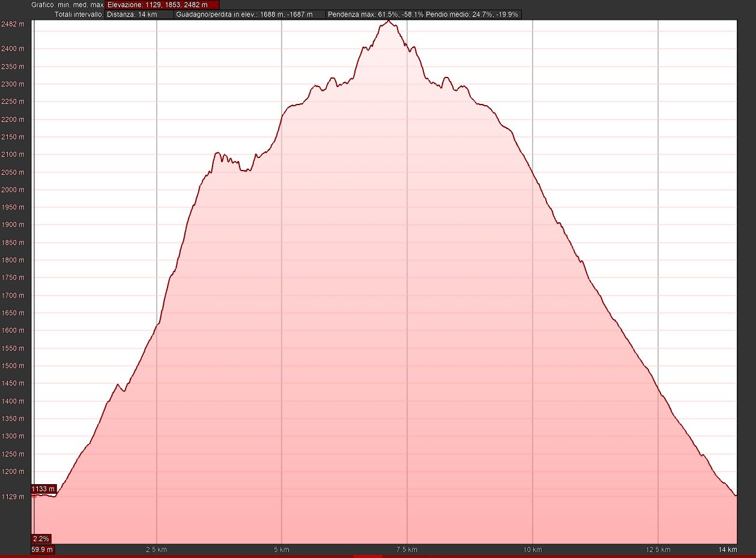Click the 10 km x-axis label
The height and width of the screenshot is (558, 756).
[x=533, y=550]
